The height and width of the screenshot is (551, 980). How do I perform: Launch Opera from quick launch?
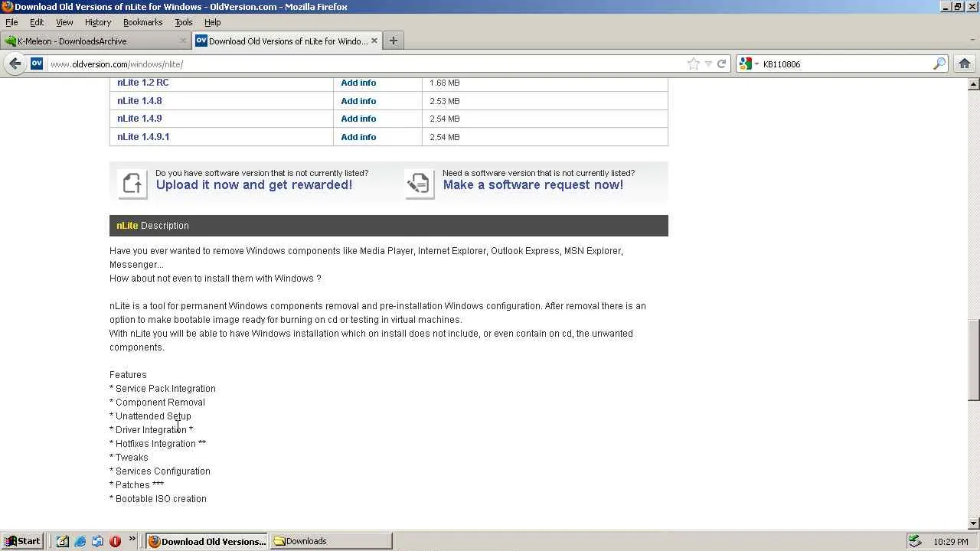click(115, 541)
